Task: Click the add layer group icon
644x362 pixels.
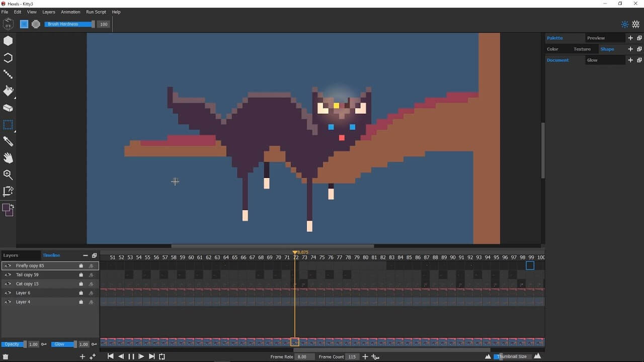Action: point(93,356)
